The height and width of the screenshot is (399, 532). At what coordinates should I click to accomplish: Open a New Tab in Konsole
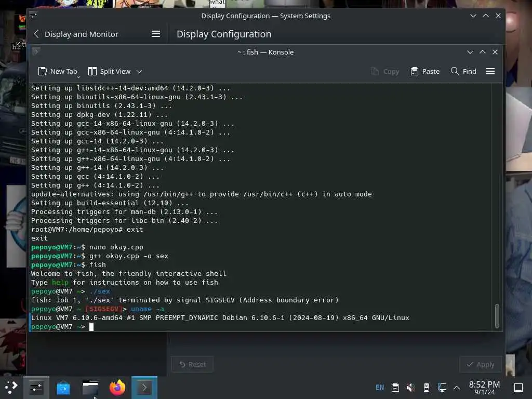point(58,71)
